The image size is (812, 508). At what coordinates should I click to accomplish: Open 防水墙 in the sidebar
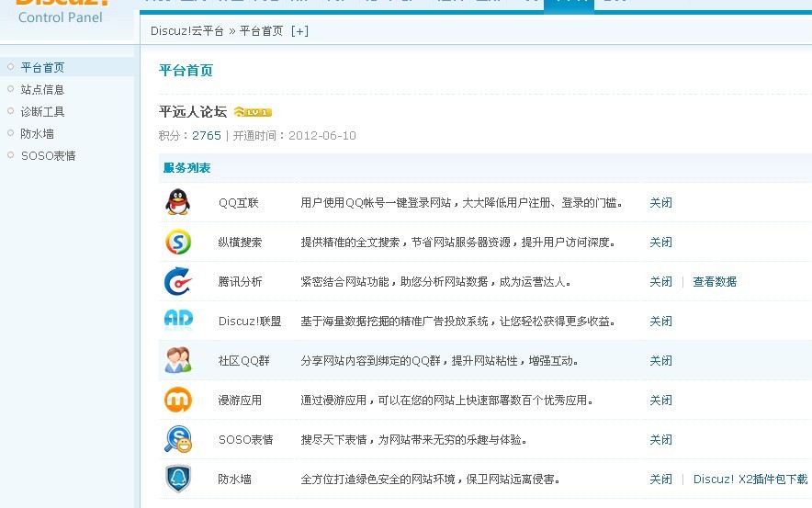38,133
